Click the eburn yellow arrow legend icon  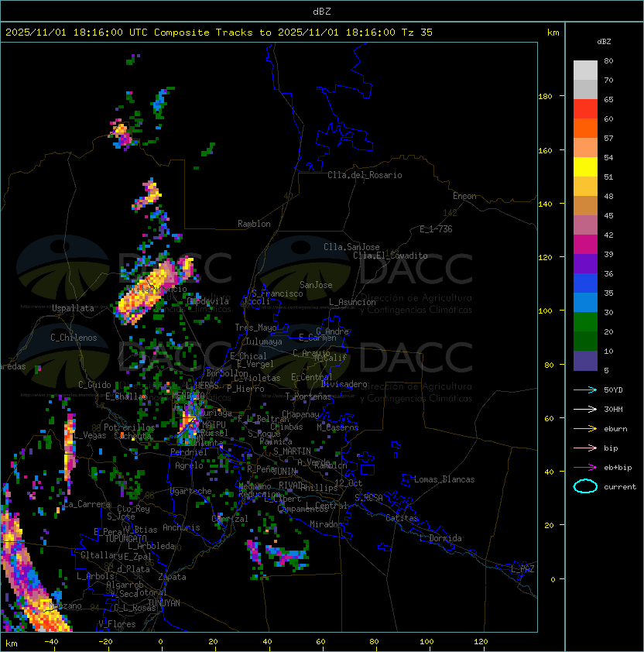585,429
